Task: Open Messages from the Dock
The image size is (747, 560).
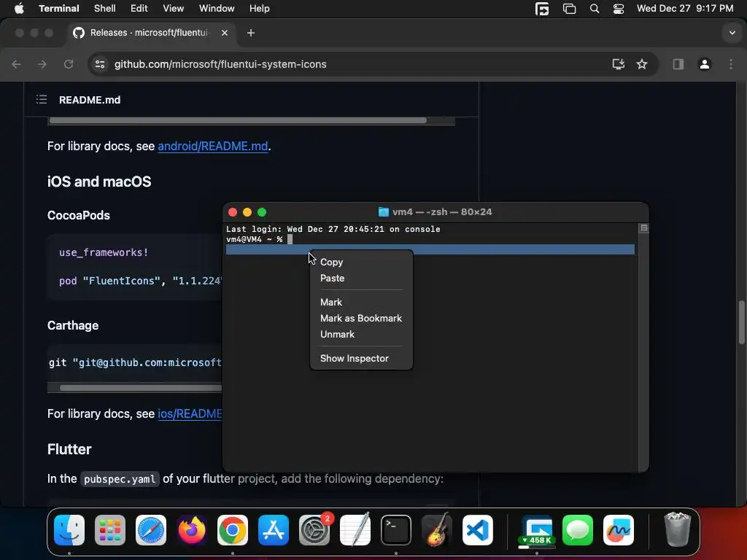Action: pos(578,530)
